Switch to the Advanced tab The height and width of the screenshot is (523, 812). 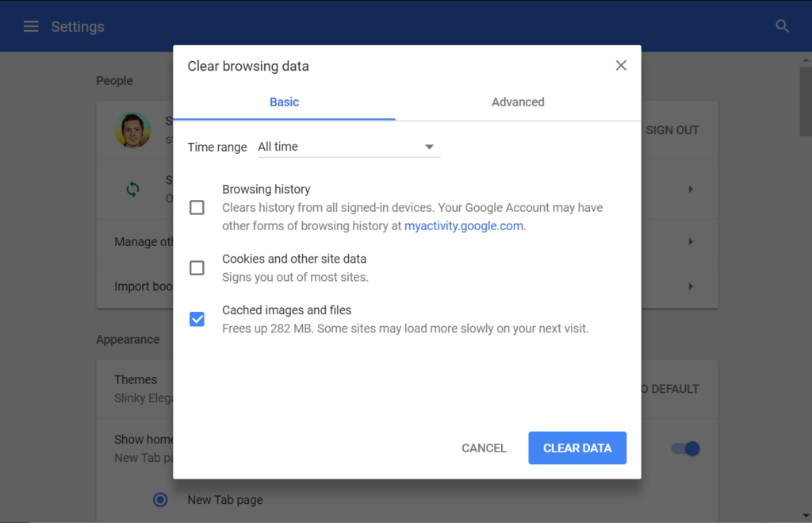(x=517, y=102)
